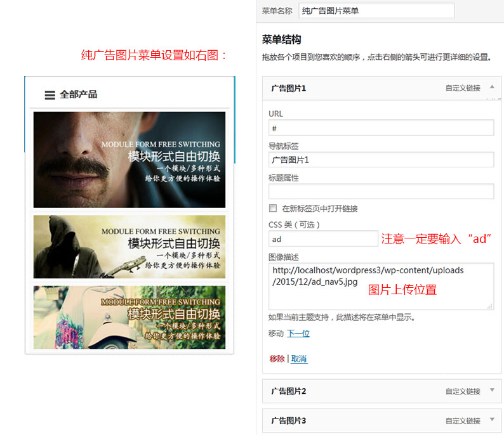Image resolution: width=504 pixels, height=435 pixels.
Task: Click the red 移除 link
Action: [277, 359]
